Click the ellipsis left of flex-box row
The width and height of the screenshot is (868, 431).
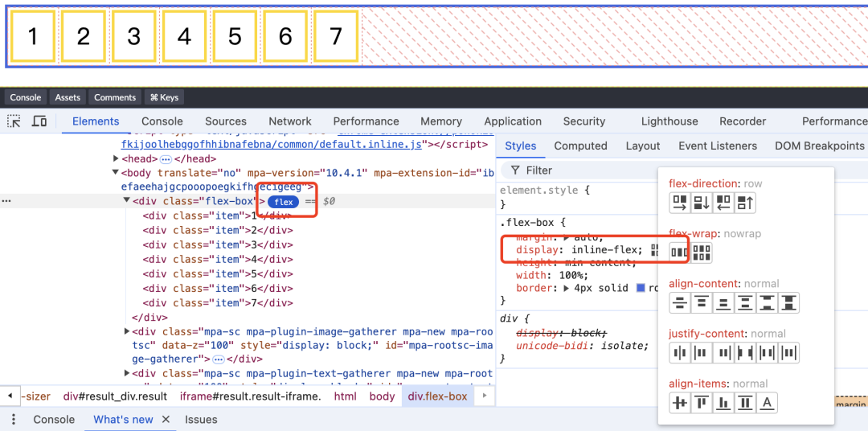click(x=6, y=201)
